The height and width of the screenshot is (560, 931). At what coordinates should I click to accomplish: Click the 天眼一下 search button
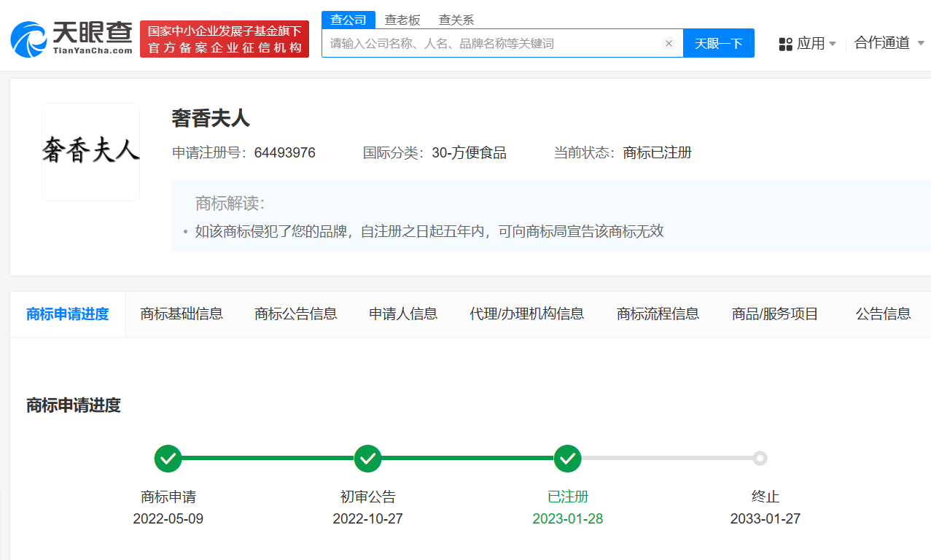pos(719,43)
